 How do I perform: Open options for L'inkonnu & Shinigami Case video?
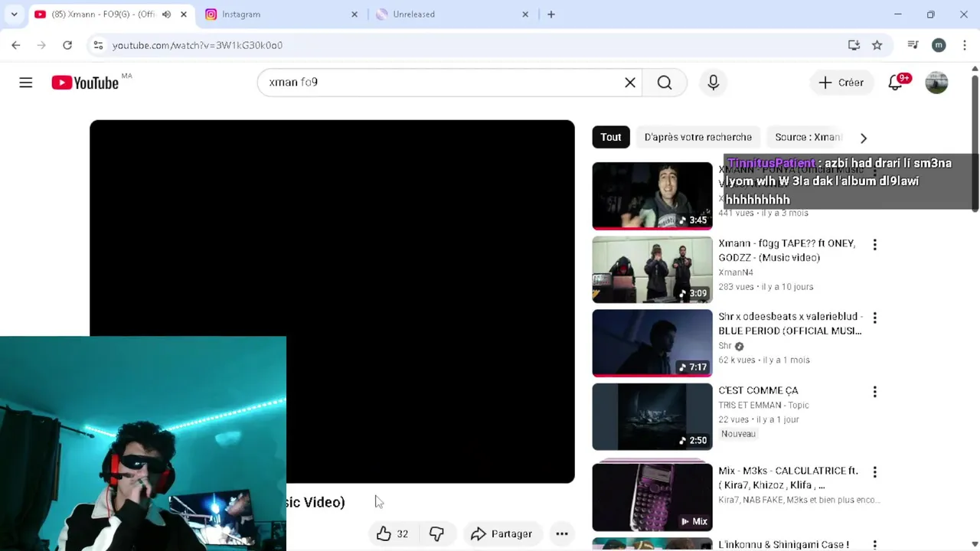(x=874, y=545)
